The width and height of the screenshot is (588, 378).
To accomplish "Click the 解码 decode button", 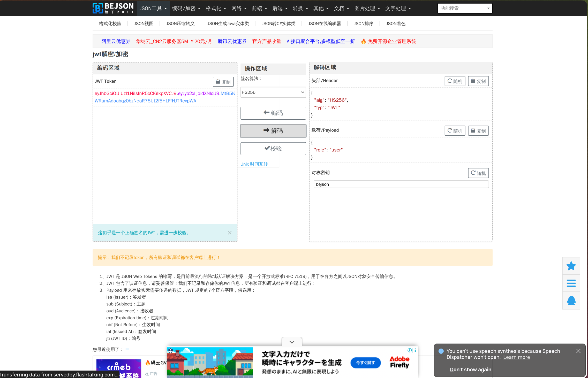I will point(273,131).
